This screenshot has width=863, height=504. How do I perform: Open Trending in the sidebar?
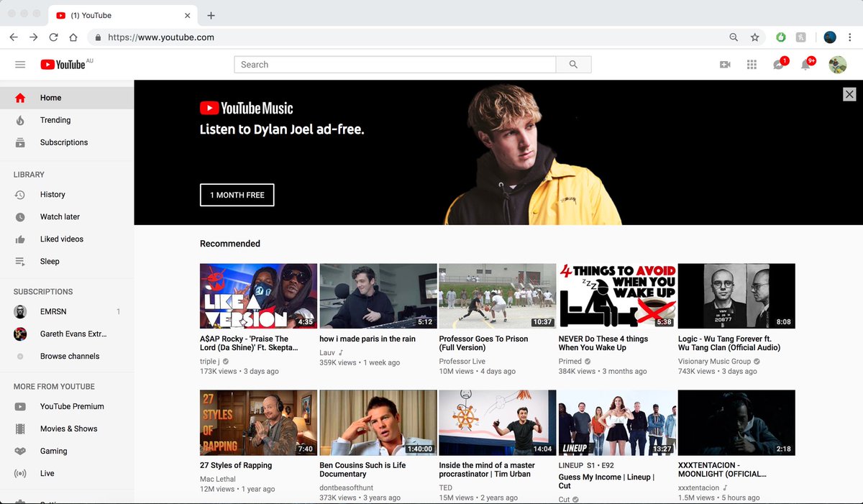(x=67, y=120)
